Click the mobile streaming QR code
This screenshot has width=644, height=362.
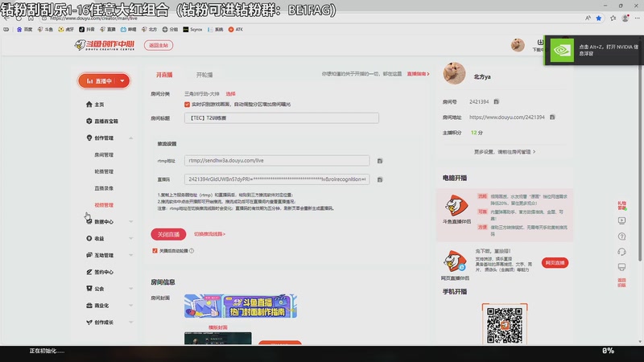click(x=505, y=325)
